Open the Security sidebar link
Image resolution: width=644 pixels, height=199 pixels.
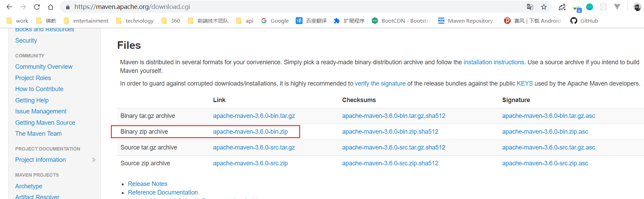click(x=26, y=41)
